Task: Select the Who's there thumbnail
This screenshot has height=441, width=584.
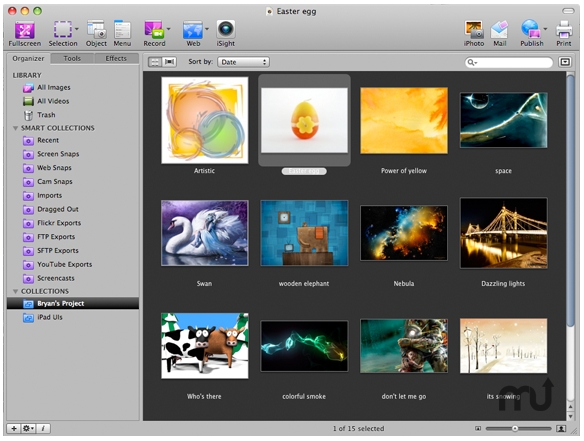Action: click(204, 346)
